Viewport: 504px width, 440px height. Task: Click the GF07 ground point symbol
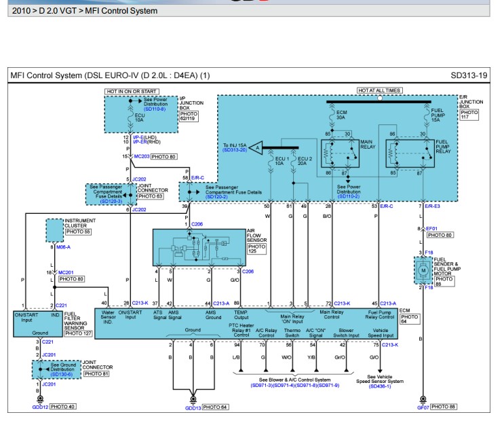422,401
